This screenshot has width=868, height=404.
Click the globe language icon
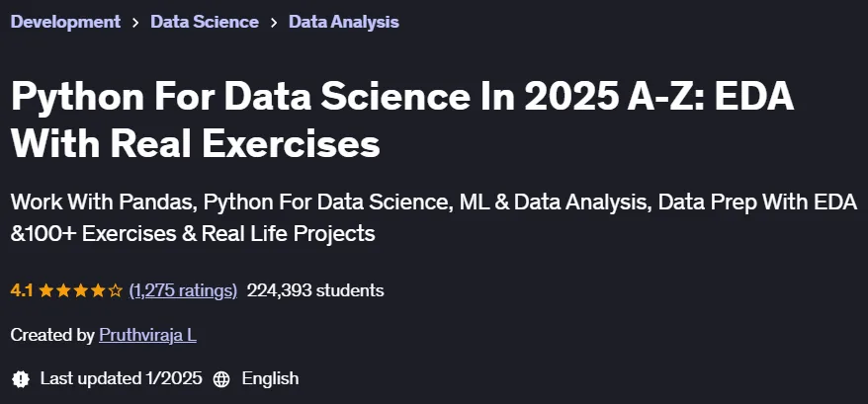(x=221, y=379)
